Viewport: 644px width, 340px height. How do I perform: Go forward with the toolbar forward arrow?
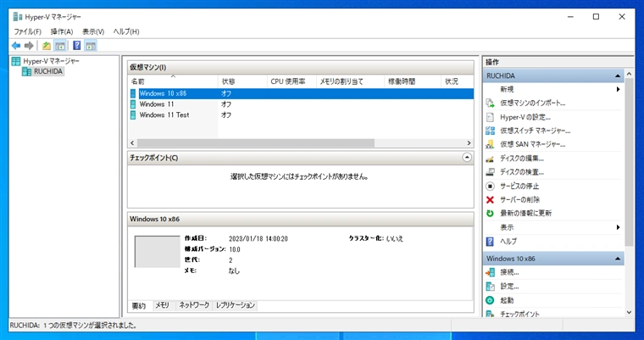(29, 46)
